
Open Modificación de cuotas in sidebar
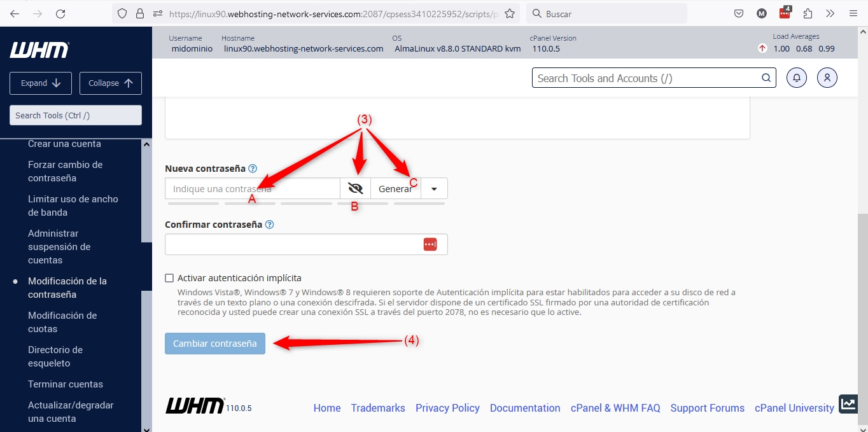point(62,322)
